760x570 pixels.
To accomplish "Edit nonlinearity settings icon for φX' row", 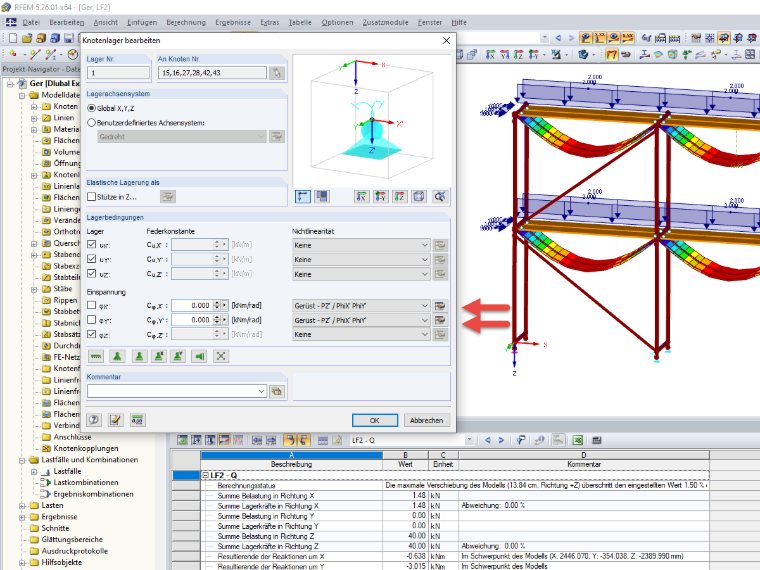I will tap(440, 306).
